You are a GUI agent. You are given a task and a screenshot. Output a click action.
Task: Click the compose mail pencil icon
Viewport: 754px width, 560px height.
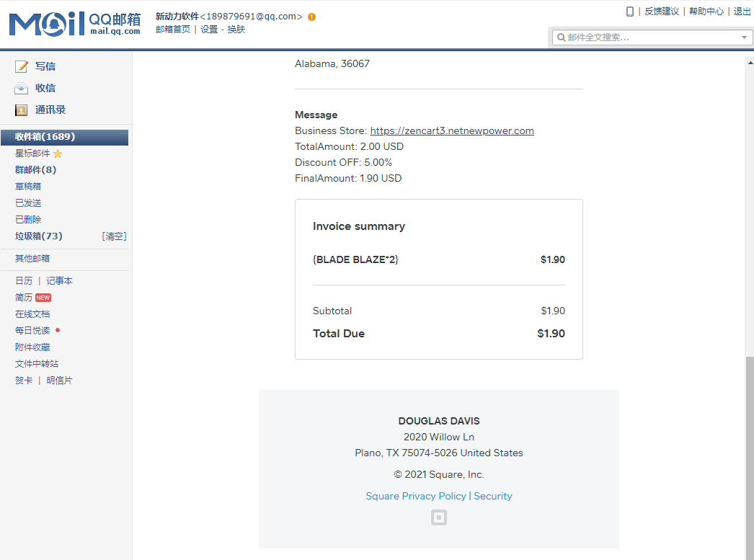click(22, 66)
